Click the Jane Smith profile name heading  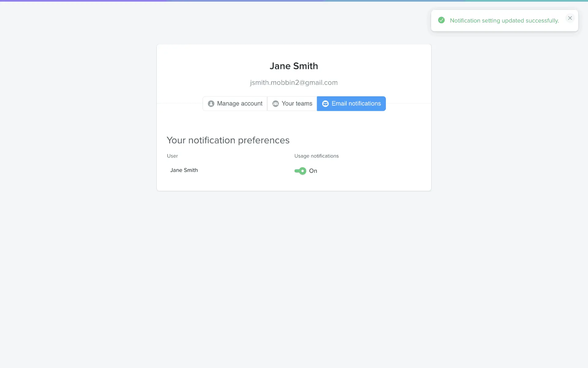pos(294,66)
